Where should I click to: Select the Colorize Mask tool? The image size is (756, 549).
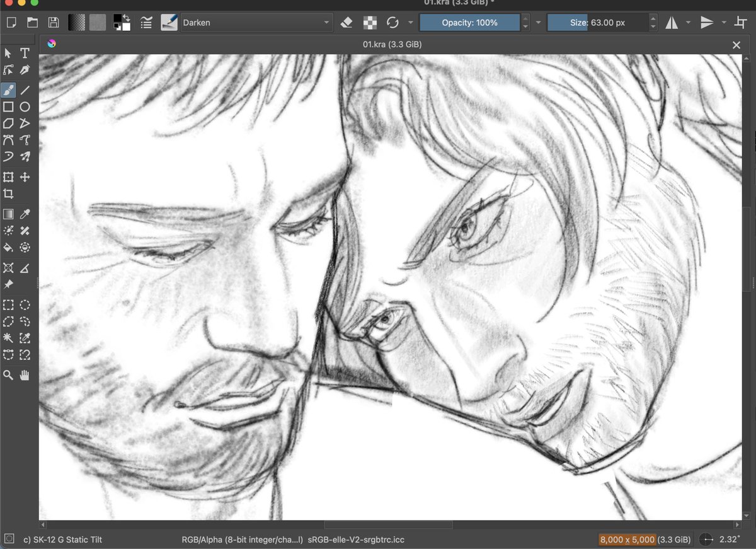click(x=8, y=231)
